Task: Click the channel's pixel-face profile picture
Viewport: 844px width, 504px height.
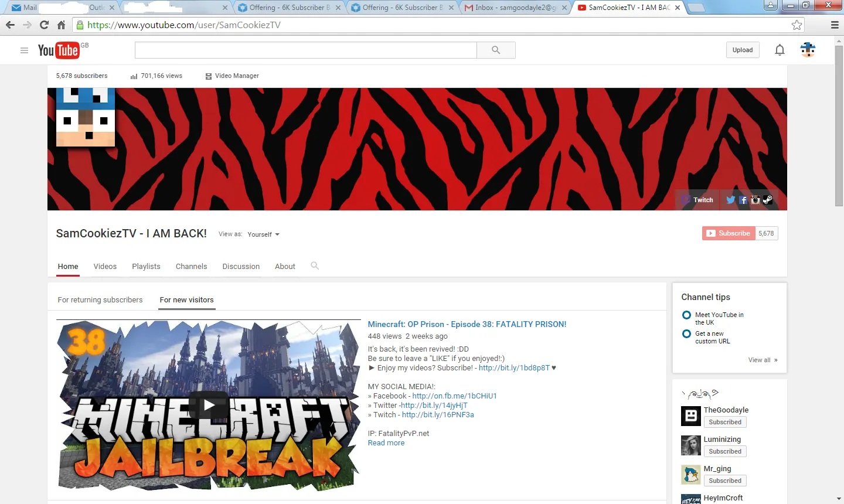Action: click(86, 117)
